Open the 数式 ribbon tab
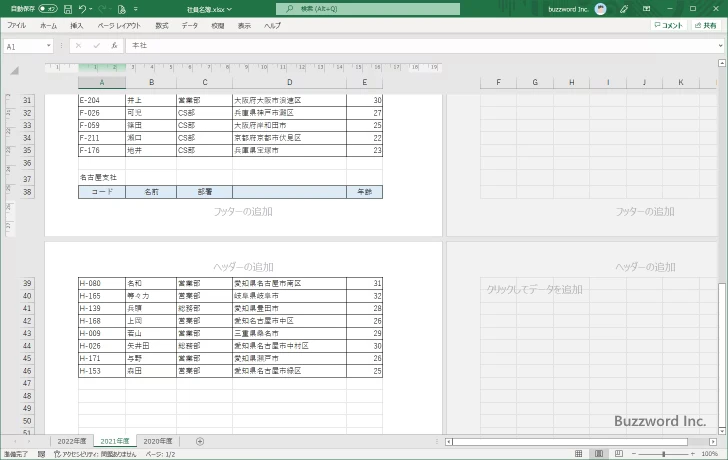This screenshot has height=460, width=728. pos(162,26)
